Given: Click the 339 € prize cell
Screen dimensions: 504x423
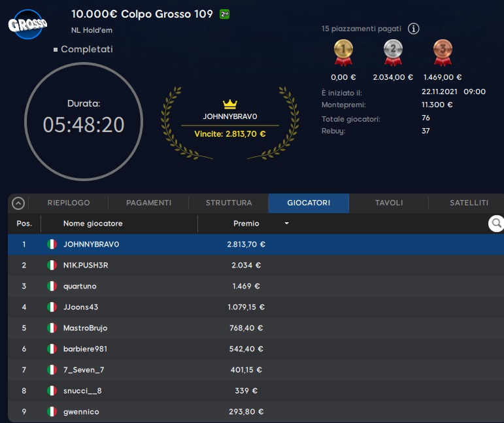Looking at the screenshot, I should click(x=246, y=390).
